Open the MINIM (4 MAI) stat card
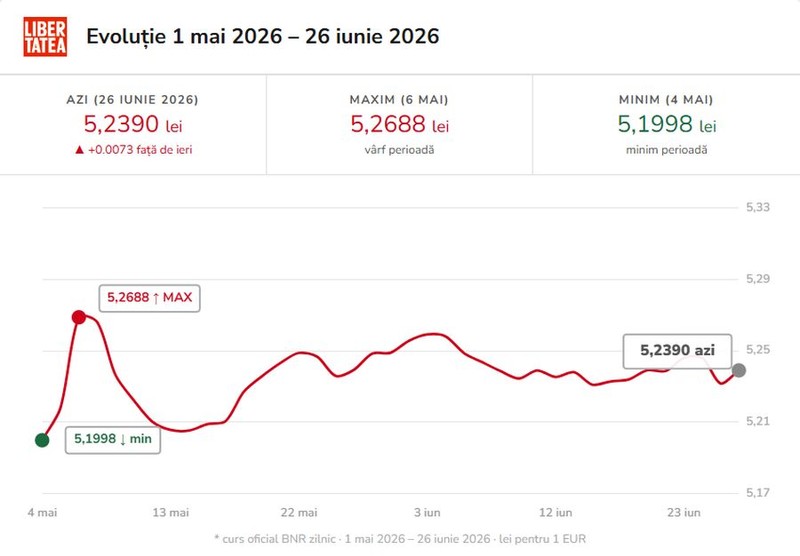Screen dimensions: 800x556 tap(666, 124)
